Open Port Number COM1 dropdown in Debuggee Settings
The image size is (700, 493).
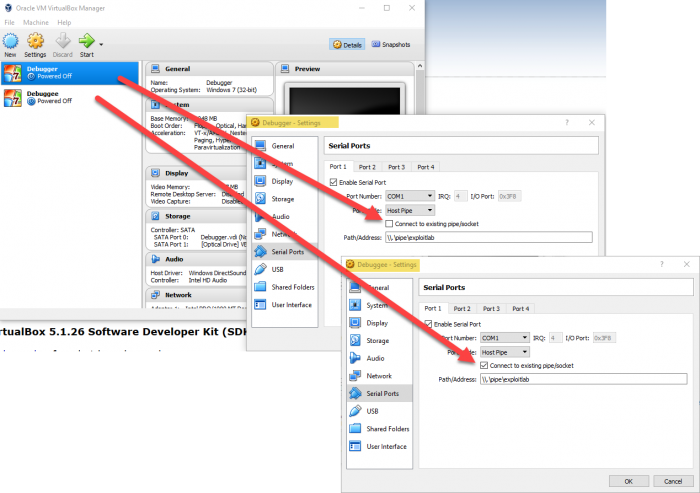point(504,338)
